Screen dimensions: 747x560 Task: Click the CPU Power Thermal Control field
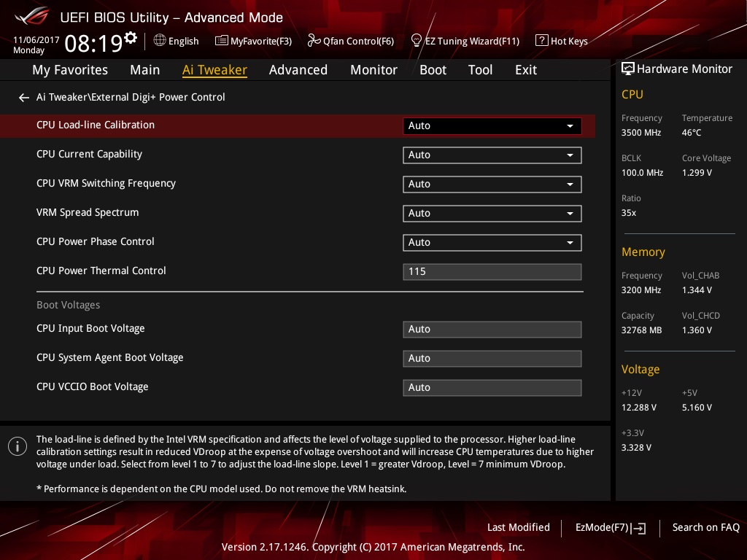coord(492,272)
